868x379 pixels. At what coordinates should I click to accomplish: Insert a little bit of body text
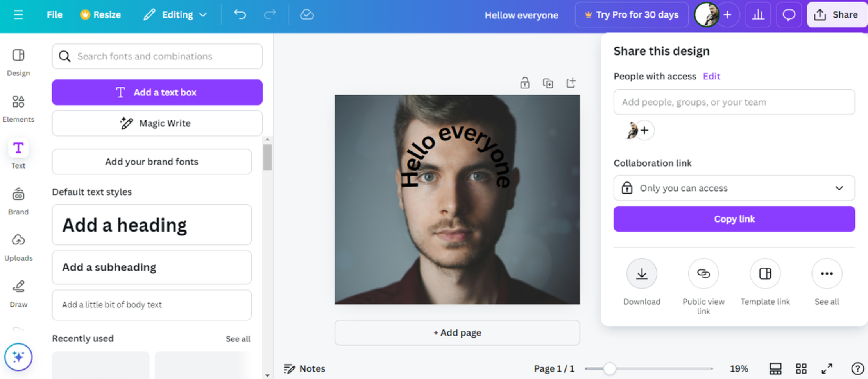pos(152,305)
